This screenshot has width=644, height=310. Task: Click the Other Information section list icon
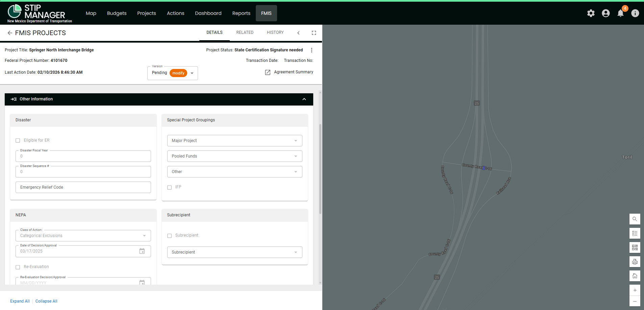tap(14, 99)
